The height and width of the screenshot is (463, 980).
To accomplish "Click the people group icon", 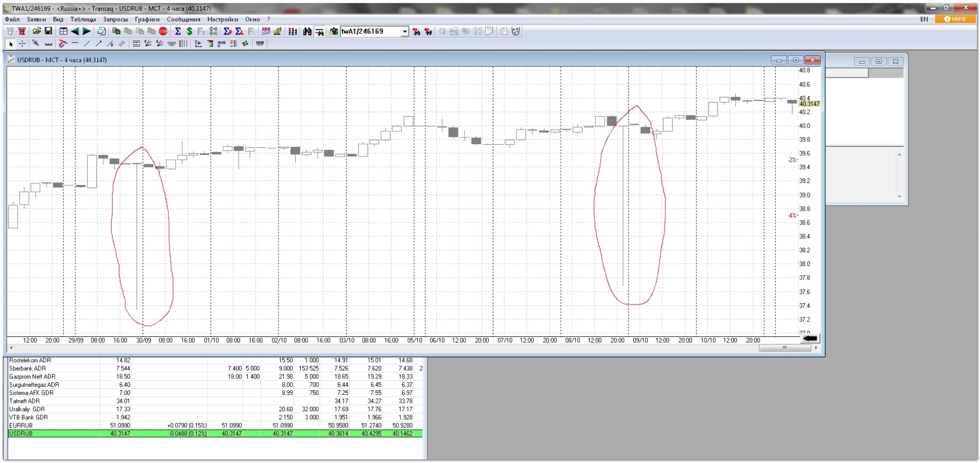I will [334, 31].
